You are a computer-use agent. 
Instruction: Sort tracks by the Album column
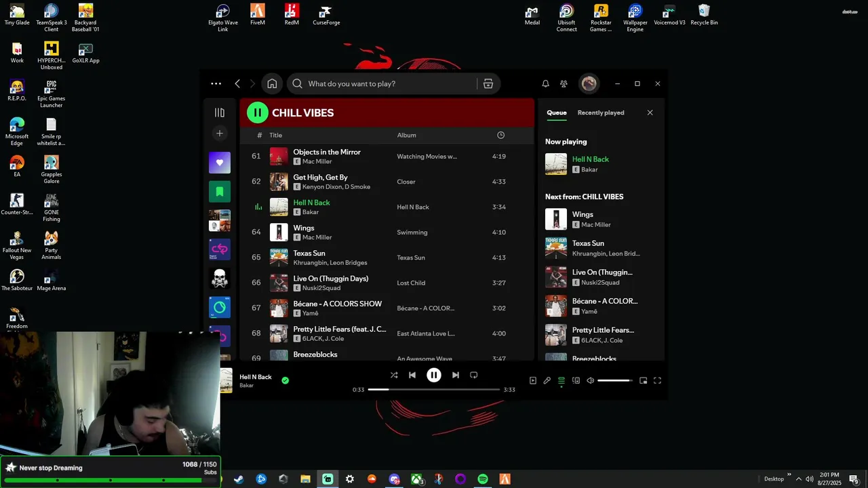[407, 135]
